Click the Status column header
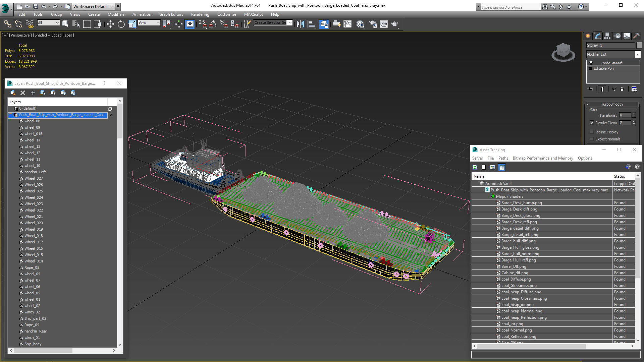This screenshot has width=644, height=362. [x=624, y=176]
